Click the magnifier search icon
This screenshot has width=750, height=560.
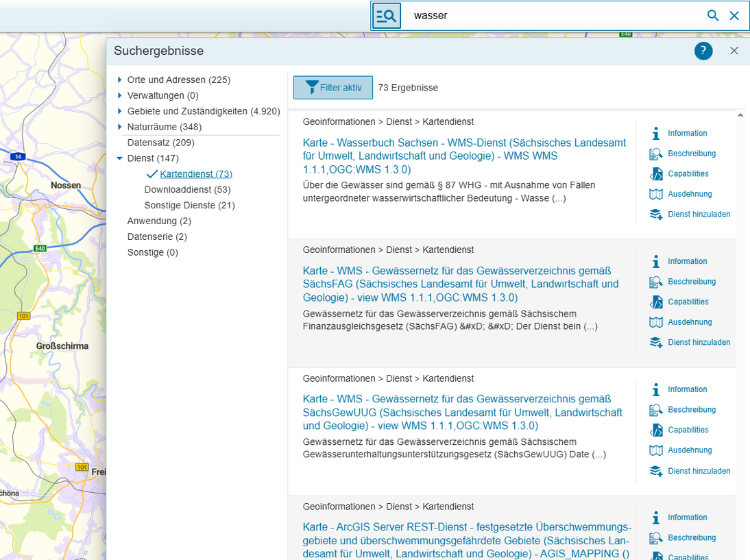pos(713,16)
